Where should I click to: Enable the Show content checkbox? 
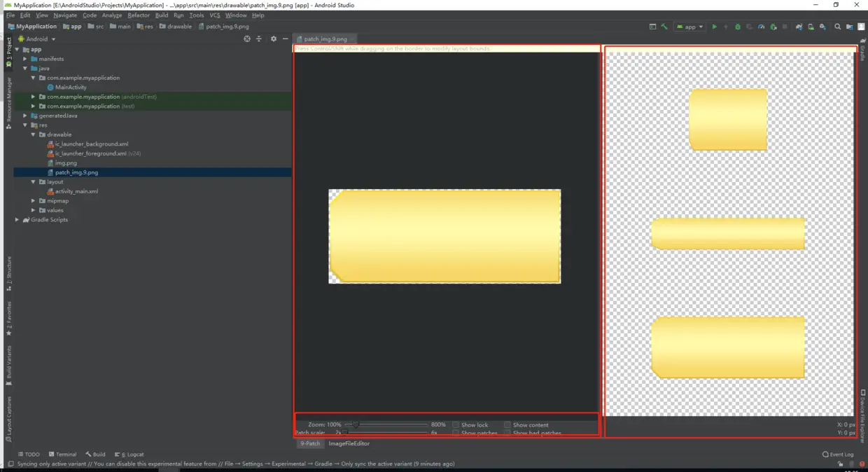(x=507, y=425)
